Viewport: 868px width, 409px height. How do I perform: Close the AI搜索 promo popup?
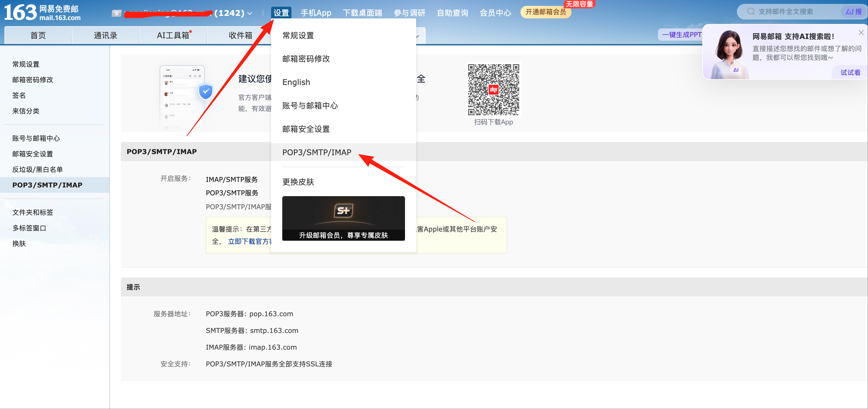click(861, 33)
